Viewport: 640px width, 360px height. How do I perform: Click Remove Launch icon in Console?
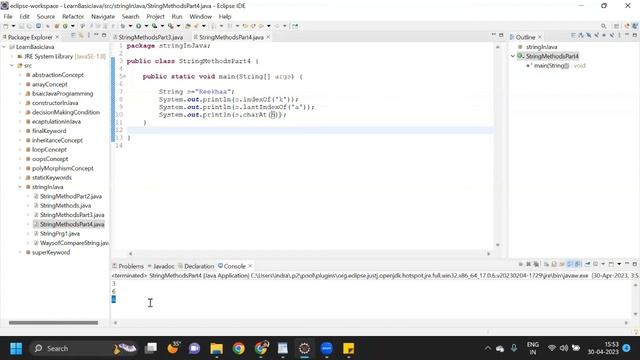528,264
